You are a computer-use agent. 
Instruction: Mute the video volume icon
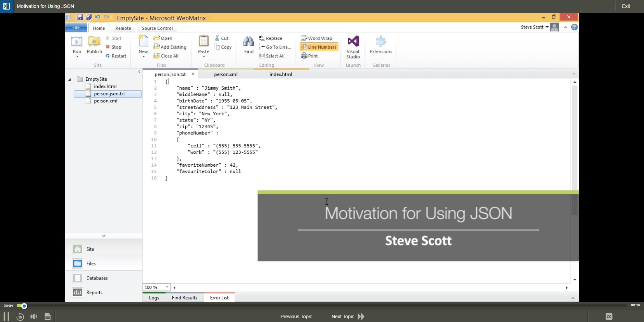(x=34, y=317)
